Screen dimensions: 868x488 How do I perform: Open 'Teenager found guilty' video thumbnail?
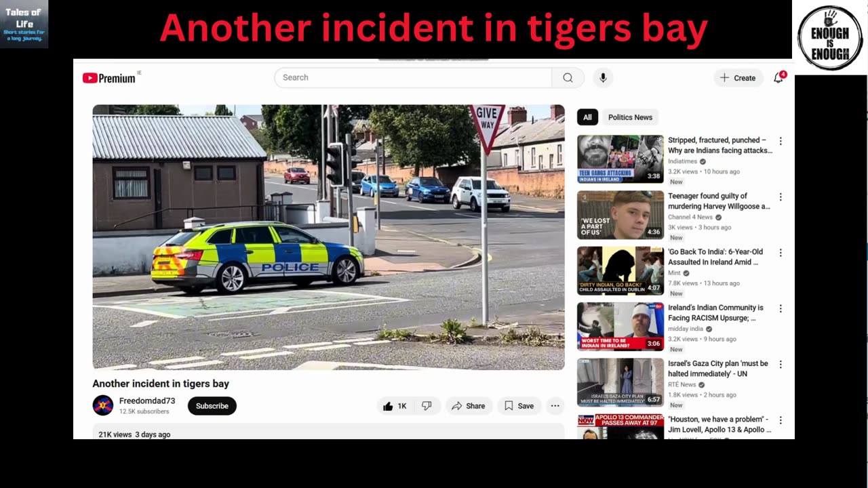620,215
